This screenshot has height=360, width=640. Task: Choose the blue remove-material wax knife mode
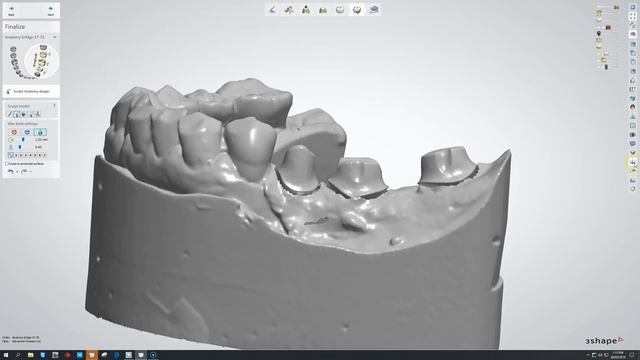point(27,132)
